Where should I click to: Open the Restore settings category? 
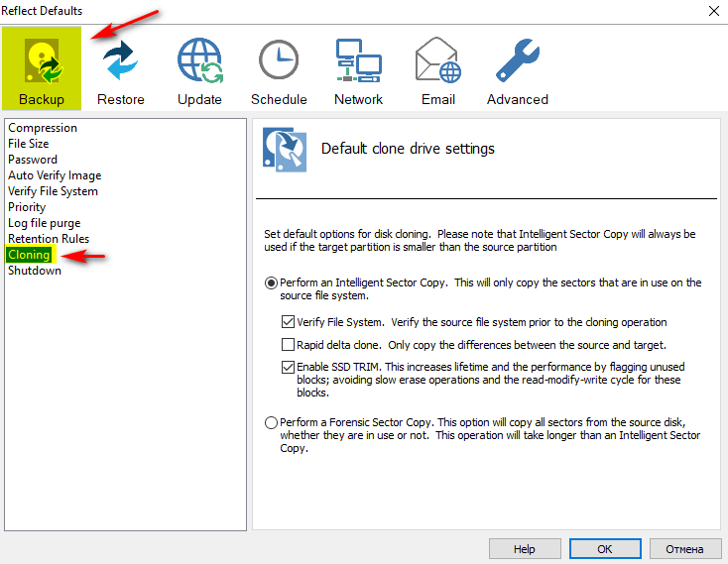pos(121,72)
